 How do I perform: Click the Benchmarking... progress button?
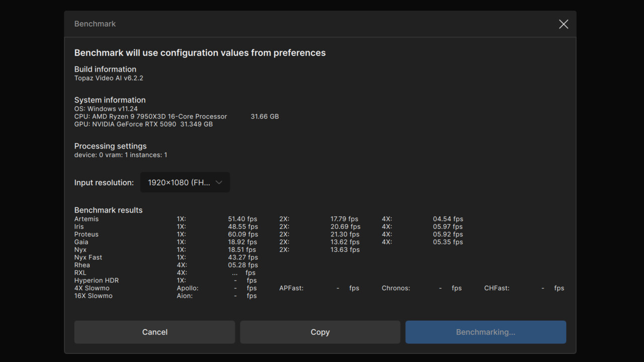(486, 332)
